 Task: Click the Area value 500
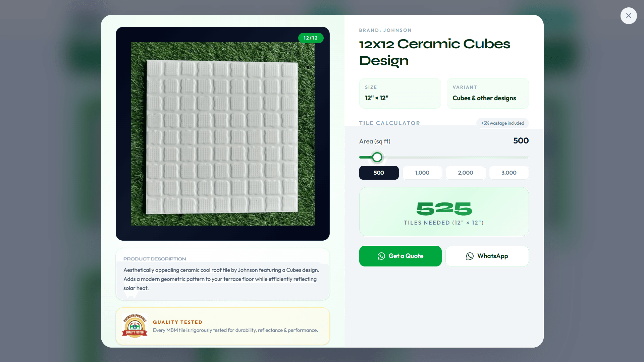point(521,141)
